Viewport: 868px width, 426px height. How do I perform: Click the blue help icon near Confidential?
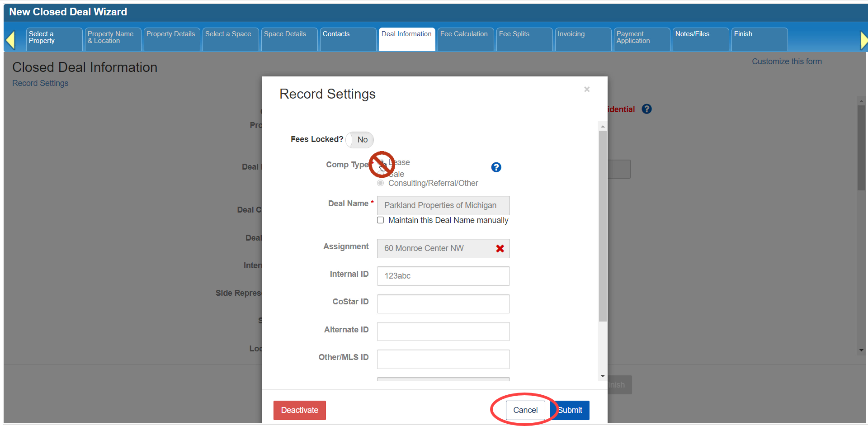point(646,109)
